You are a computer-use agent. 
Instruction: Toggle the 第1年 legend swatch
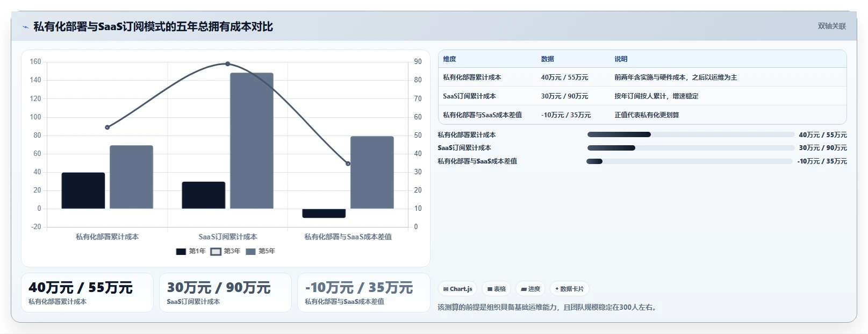tap(181, 251)
